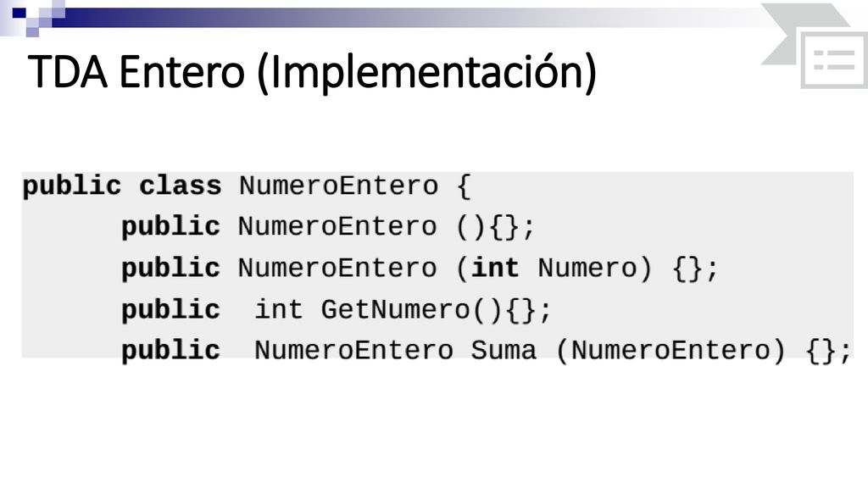Screen dimensions: 868x488
Task: Click 'public' on the Suma line
Action: click(170, 352)
